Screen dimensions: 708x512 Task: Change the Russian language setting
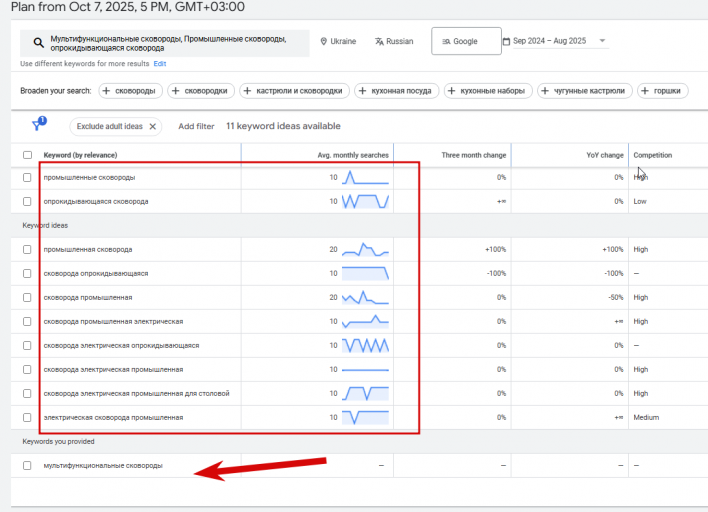coord(394,42)
